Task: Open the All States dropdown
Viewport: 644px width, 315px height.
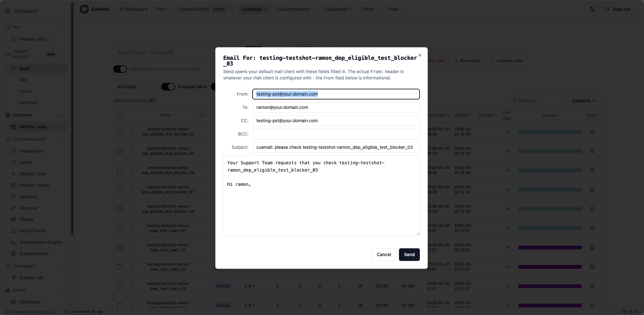Action: tap(135, 87)
